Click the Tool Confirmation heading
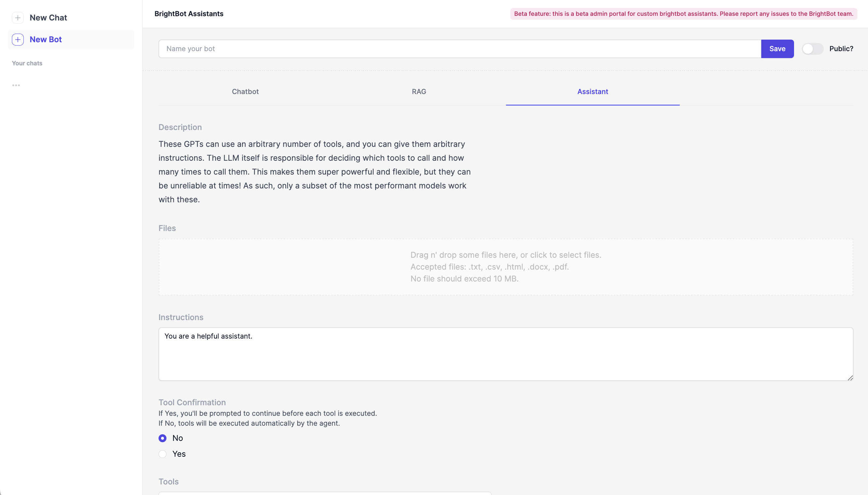 [192, 402]
